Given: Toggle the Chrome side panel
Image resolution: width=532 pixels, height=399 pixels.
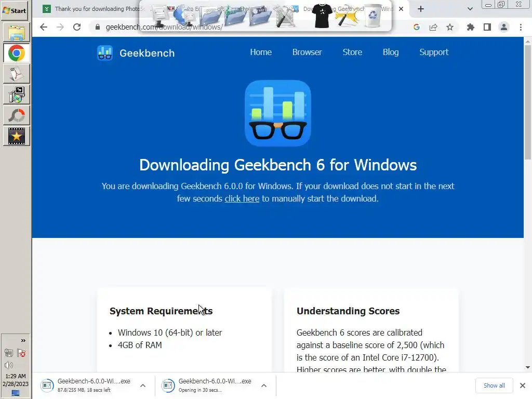Looking at the screenshot, I should 487,27.
